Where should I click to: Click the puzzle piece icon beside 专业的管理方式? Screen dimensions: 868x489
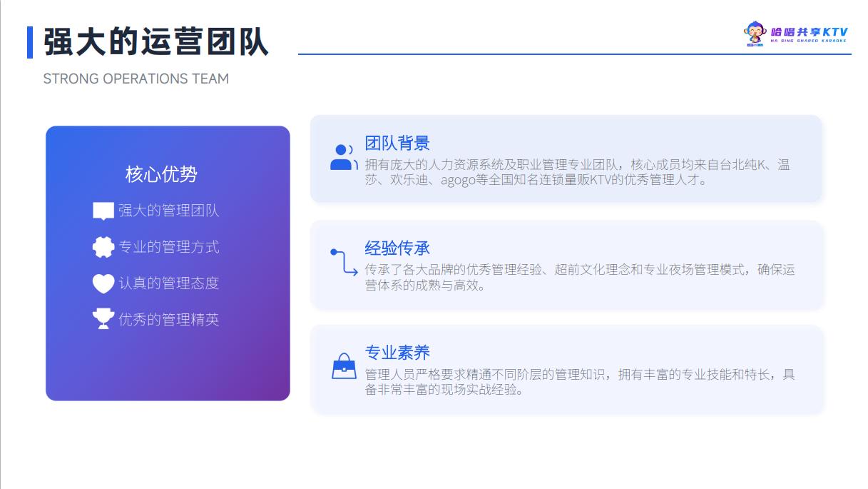[103, 247]
